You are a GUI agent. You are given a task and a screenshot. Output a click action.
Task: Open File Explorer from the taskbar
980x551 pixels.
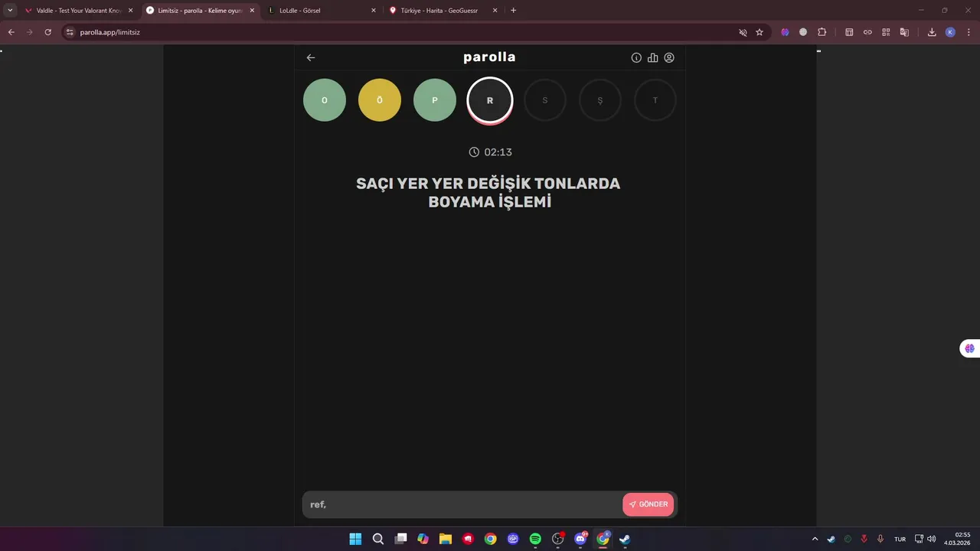pos(446,539)
